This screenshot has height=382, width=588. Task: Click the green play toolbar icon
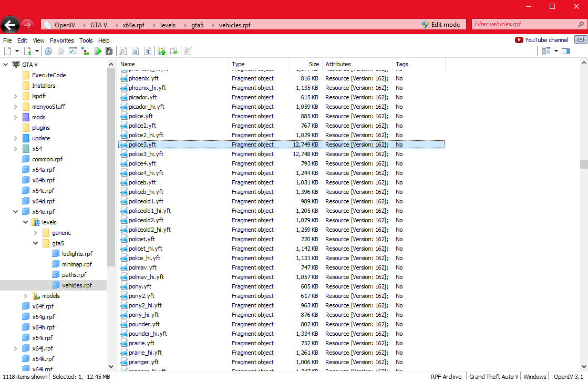coord(98,51)
